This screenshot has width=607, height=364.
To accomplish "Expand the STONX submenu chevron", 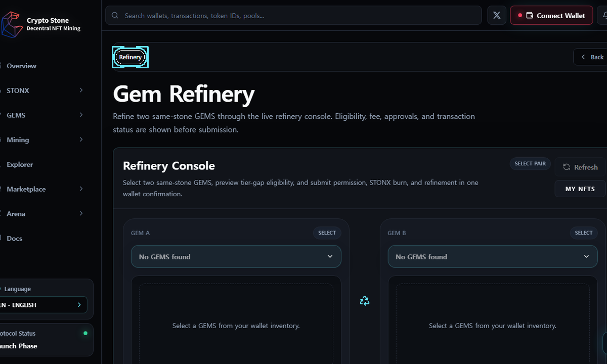I will [81, 90].
